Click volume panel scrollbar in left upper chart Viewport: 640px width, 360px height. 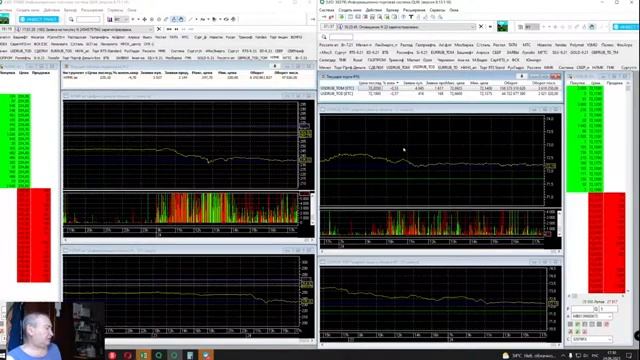click(313, 209)
